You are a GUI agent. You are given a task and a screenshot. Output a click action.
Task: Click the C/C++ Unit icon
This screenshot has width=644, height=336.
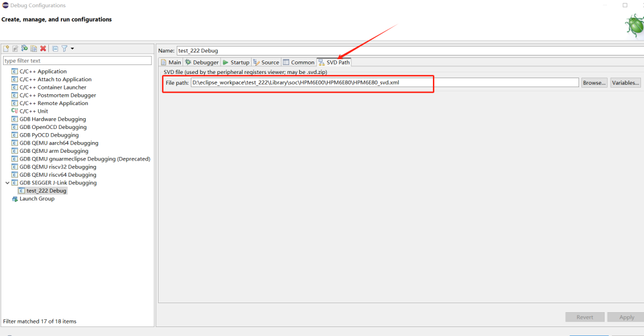pos(15,111)
